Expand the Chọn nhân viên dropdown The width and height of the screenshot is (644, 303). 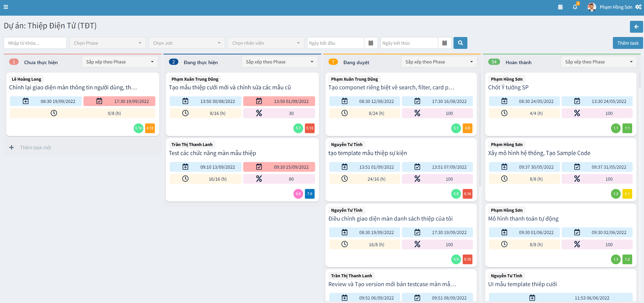click(x=266, y=43)
